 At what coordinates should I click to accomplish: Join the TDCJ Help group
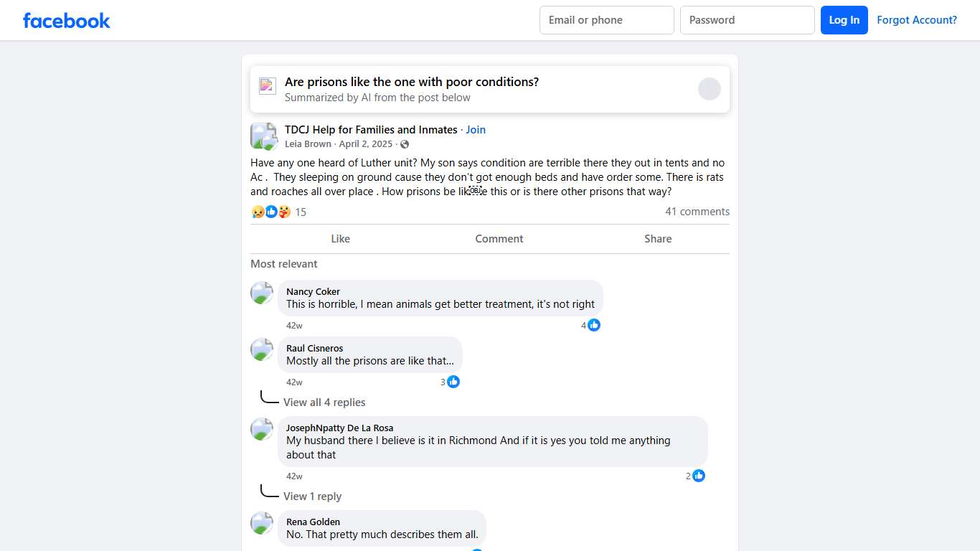[x=476, y=130]
